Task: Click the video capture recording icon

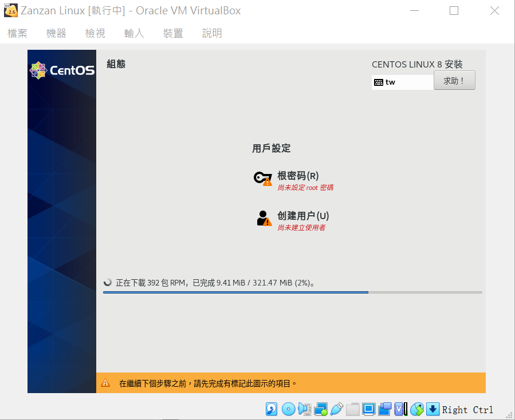Action: [x=384, y=409]
